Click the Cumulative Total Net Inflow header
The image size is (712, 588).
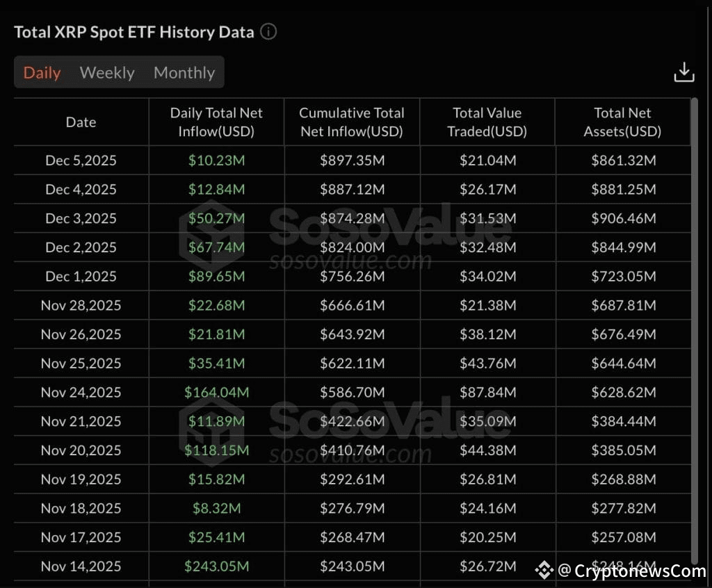[351, 122]
